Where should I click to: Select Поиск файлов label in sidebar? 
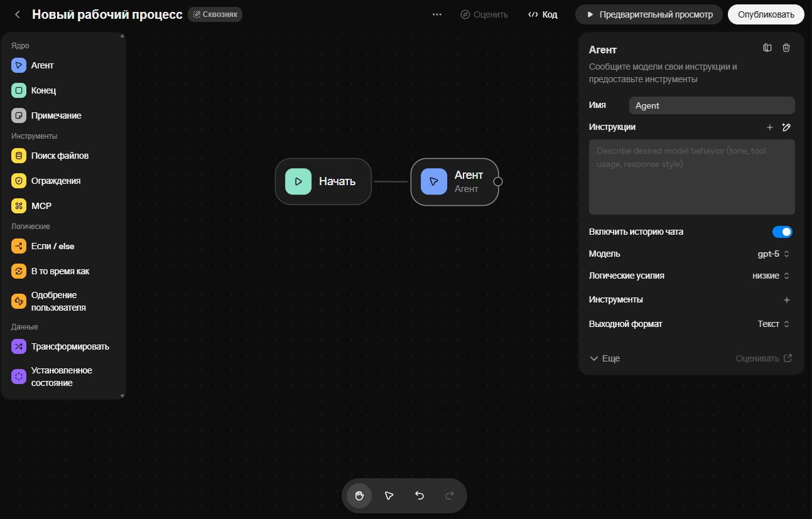coord(60,156)
